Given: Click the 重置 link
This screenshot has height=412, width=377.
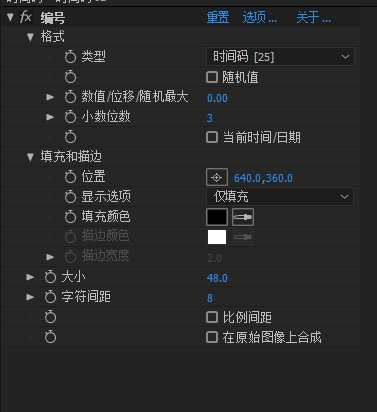Looking at the screenshot, I should 218,17.
